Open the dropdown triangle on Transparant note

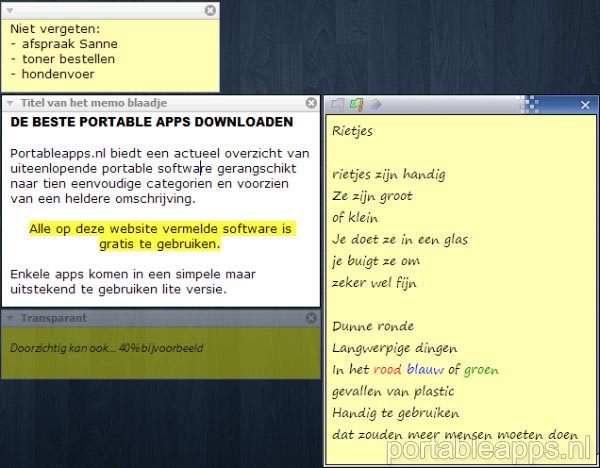(9, 318)
